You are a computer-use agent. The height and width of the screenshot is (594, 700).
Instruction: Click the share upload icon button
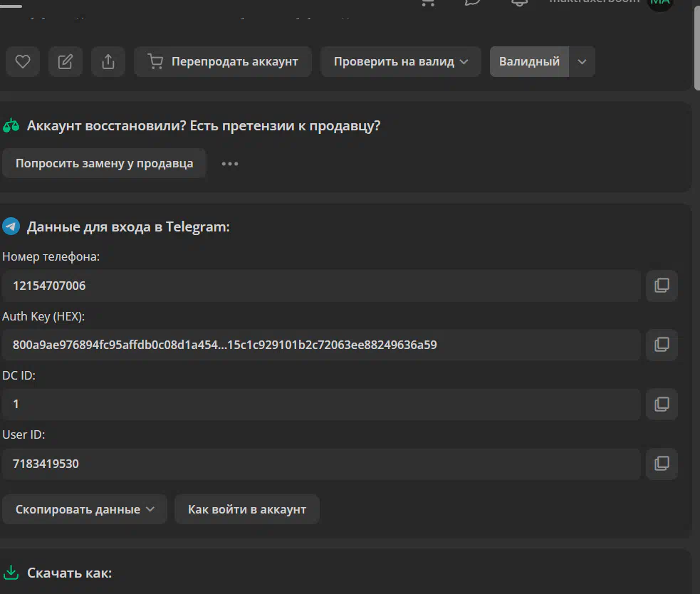coord(108,62)
